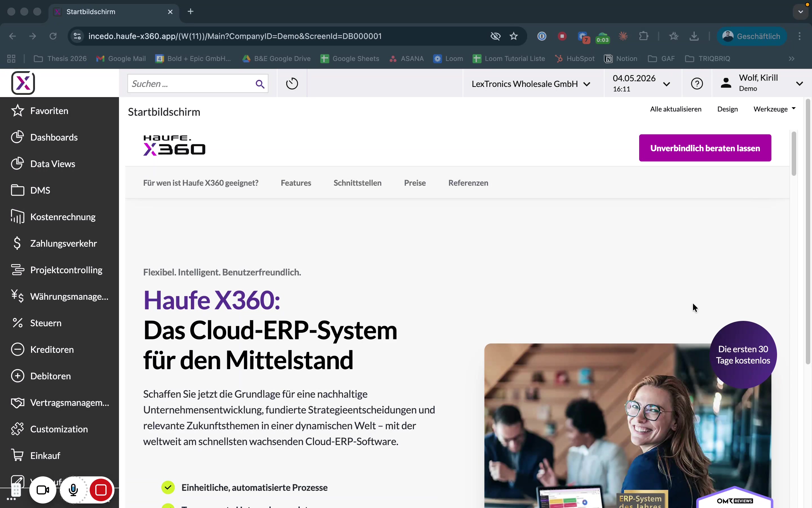Show hidden bookmarks with the double chevron
Screen dimensions: 812x508
pyautogui.click(x=791, y=58)
